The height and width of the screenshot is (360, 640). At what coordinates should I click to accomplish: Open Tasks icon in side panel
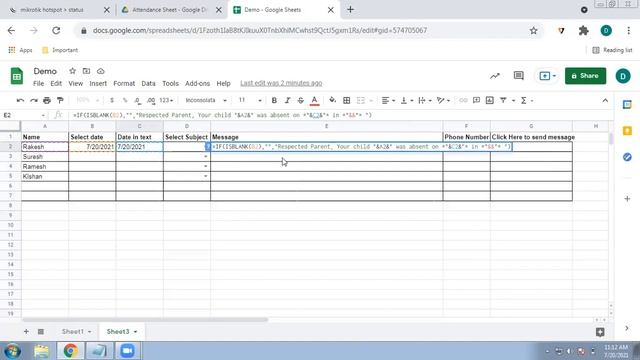pos(627,157)
